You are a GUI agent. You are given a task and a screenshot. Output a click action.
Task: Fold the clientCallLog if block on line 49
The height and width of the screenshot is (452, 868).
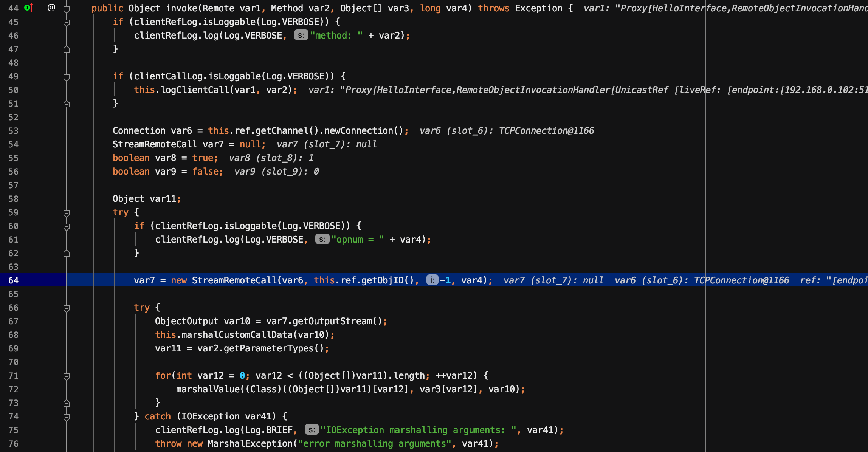[67, 77]
